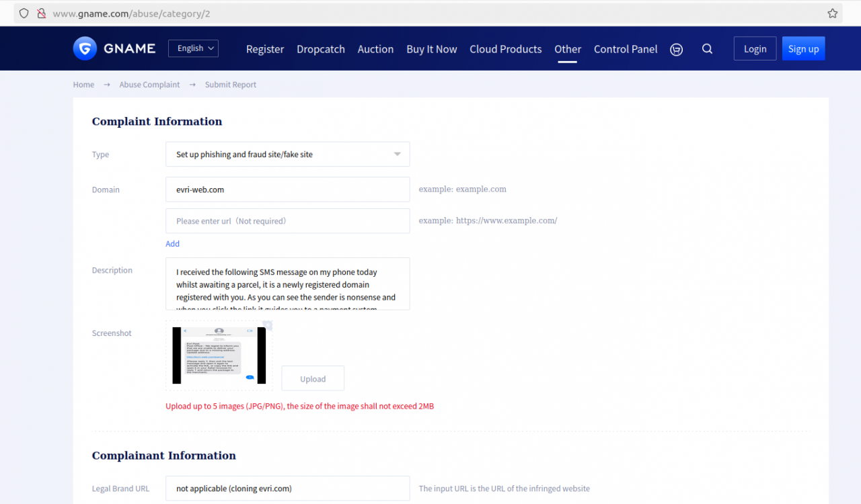Click the 'example: https://www.example.com/' hint
This screenshot has width=861, height=504.
click(x=488, y=220)
